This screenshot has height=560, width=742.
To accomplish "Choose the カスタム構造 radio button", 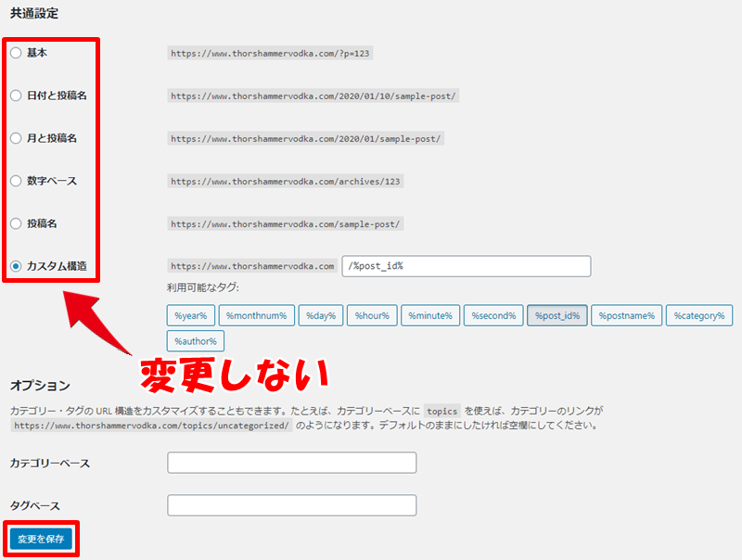I will 16,266.
